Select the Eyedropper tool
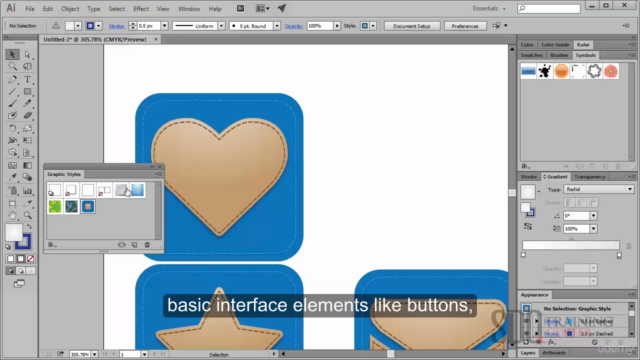The height and width of the screenshot is (360, 640). [12, 178]
